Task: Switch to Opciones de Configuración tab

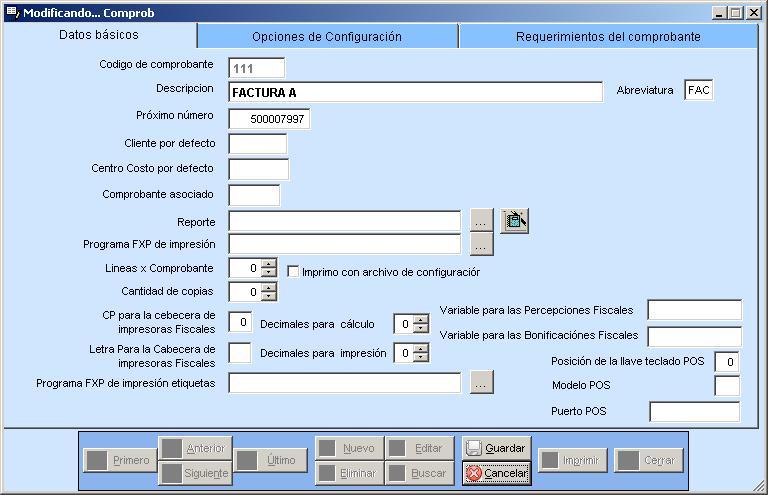Action: pos(327,37)
